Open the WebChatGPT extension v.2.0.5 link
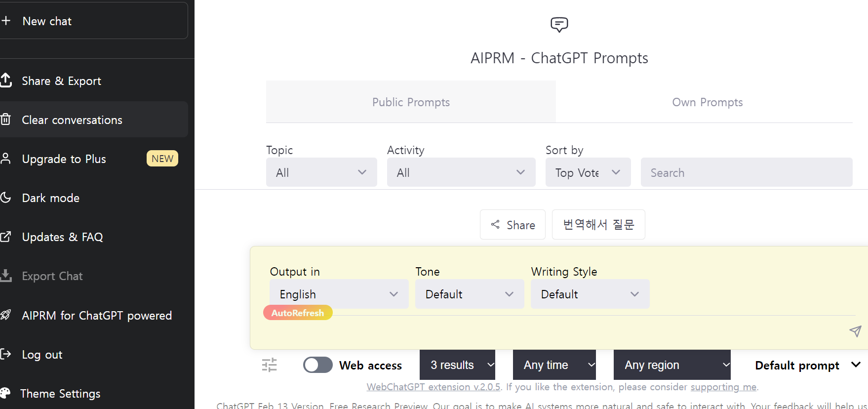868x409 pixels. (x=433, y=387)
